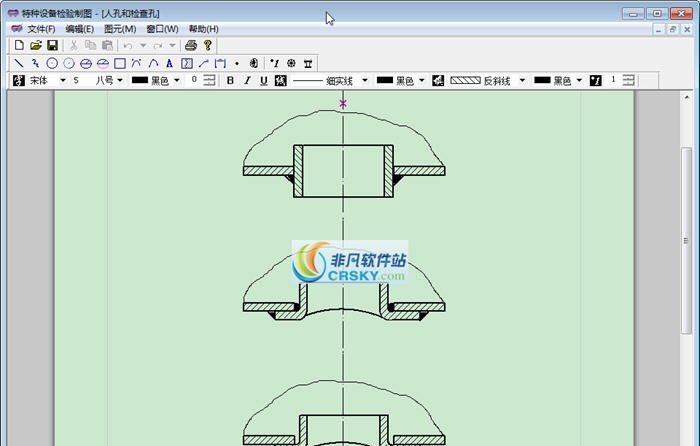
Task: Select the straight line drawing tool
Action: click(x=19, y=63)
